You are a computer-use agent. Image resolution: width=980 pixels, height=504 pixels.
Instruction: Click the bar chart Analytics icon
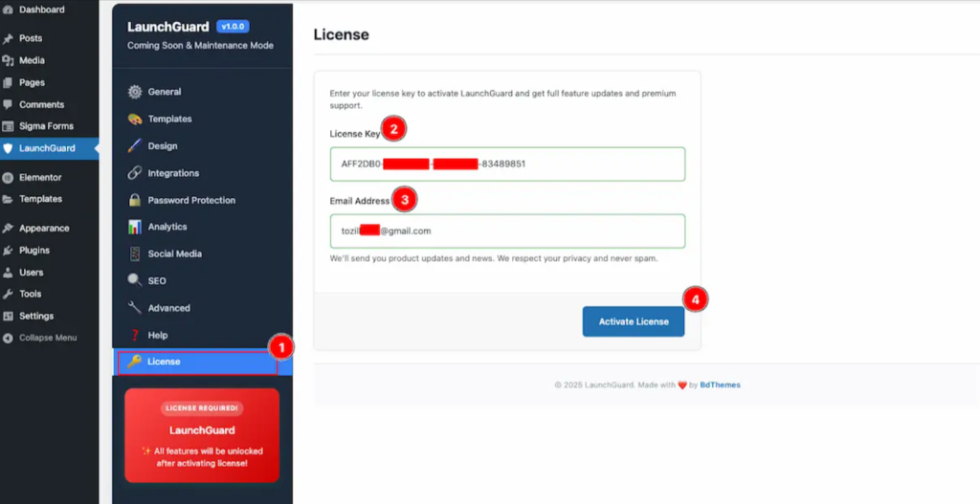pyautogui.click(x=135, y=227)
